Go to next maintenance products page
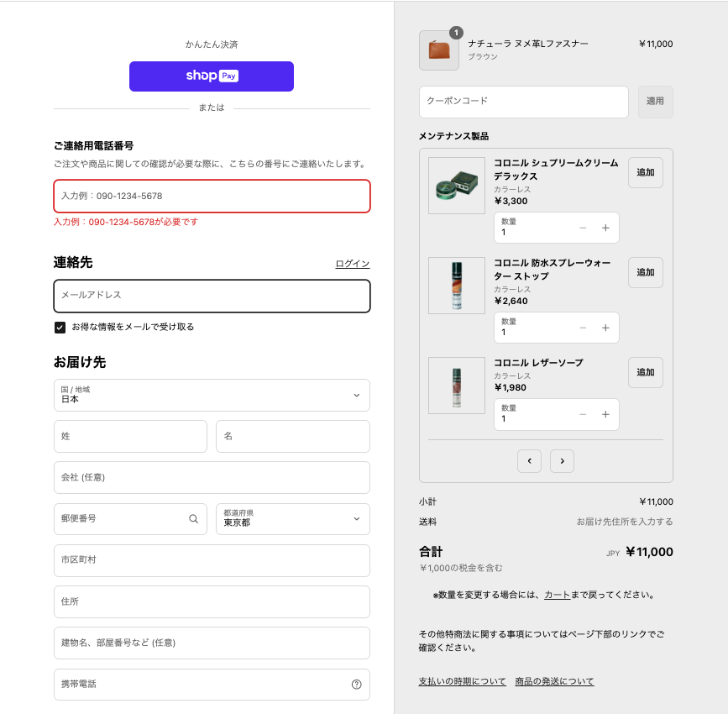This screenshot has height=714, width=728. (562, 460)
